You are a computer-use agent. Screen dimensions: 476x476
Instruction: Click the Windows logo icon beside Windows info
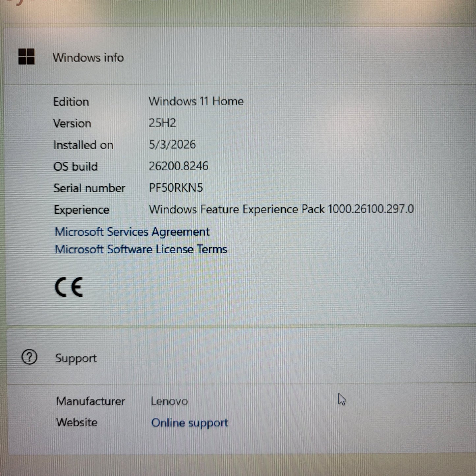[26, 56]
